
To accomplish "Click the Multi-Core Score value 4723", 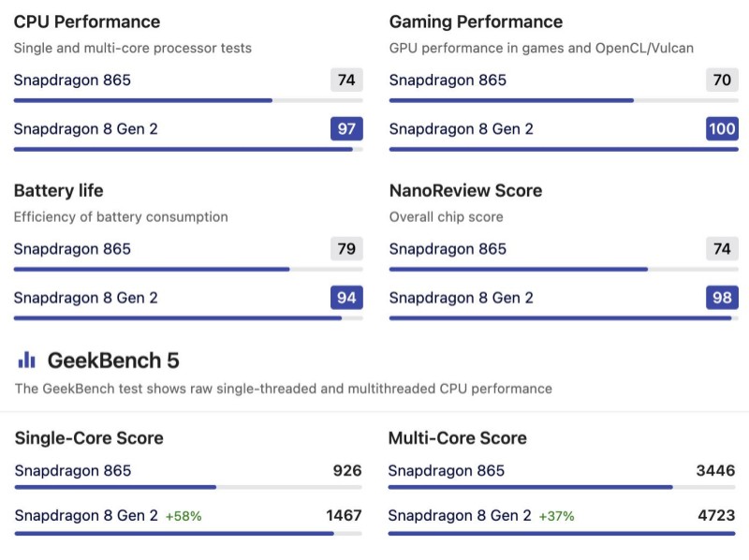I will (x=715, y=515).
